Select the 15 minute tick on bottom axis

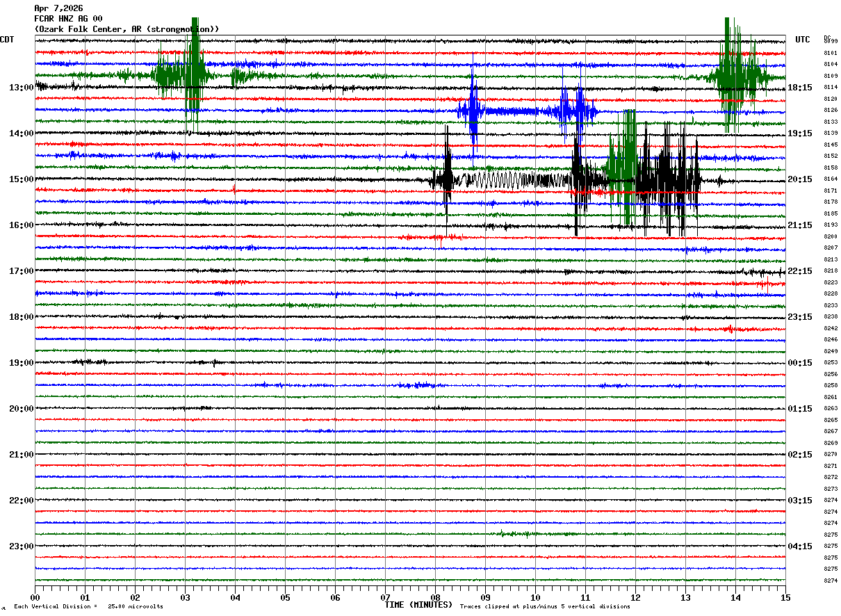click(x=785, y=597)
